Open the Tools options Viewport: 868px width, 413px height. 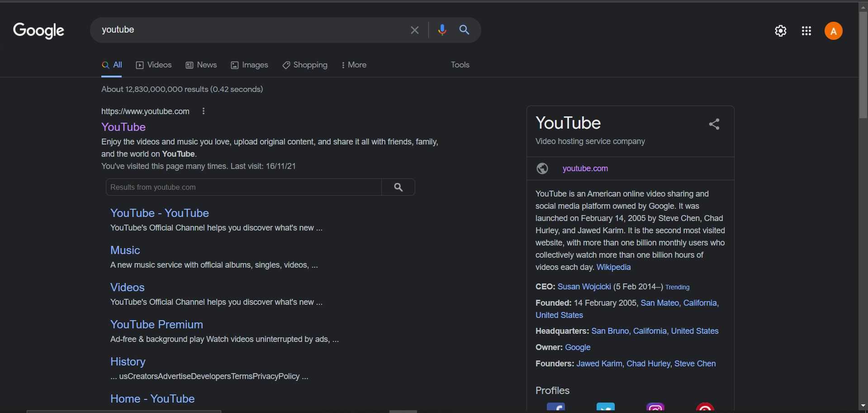[x=460, y=65]
